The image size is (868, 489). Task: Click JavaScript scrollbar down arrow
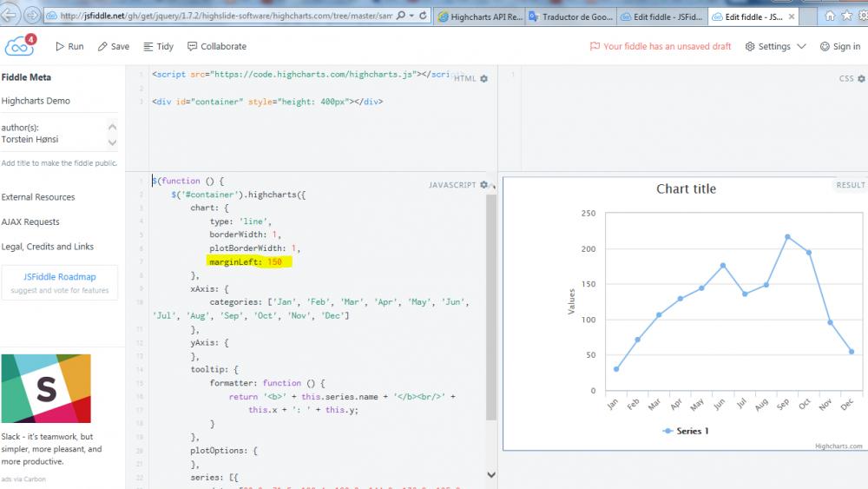[491, 474]
